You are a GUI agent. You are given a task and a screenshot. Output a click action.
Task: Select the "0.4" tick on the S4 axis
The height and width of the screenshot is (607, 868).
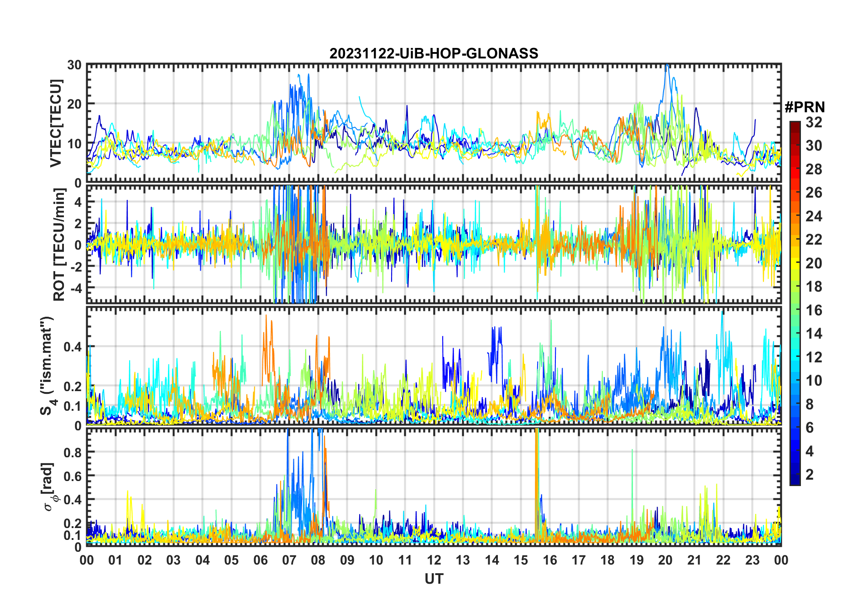tap(73, 347)
